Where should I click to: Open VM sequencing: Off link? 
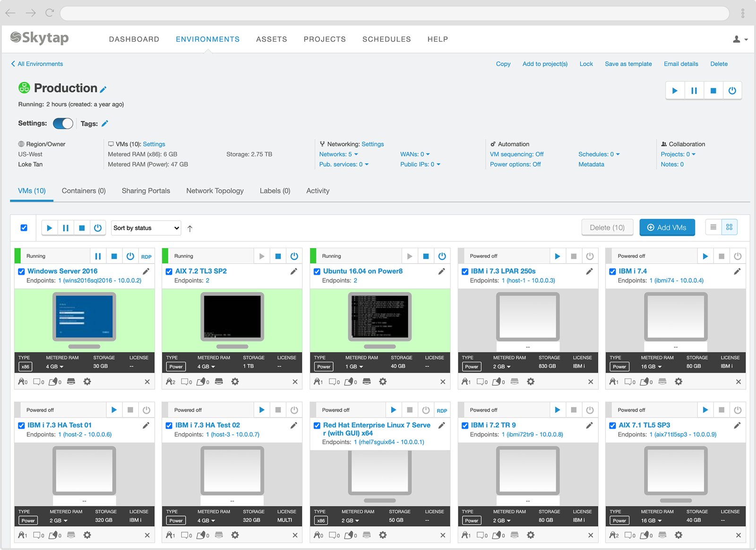tap(516, 154)
